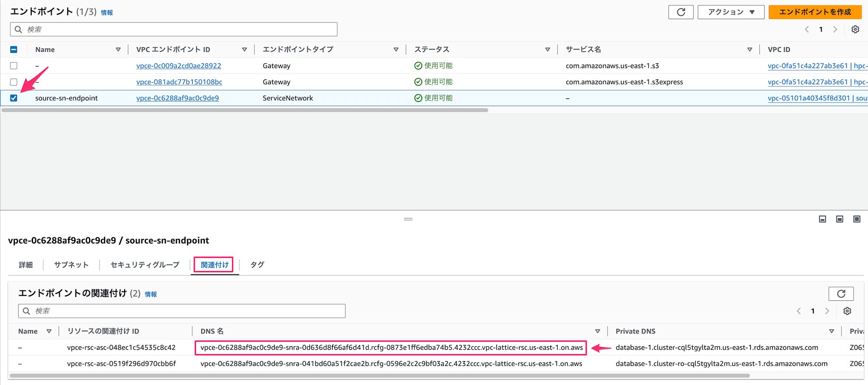Go to previous page of associations
This screenshot has height=385, width=868.
coord(799,311)
